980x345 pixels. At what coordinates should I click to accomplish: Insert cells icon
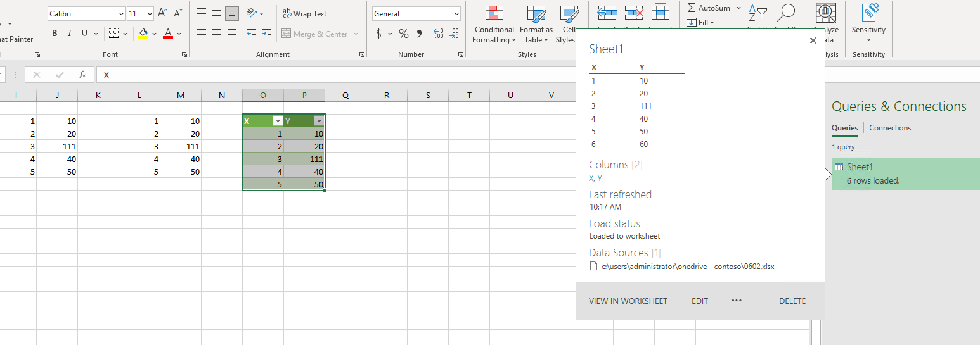coord(607,13)
